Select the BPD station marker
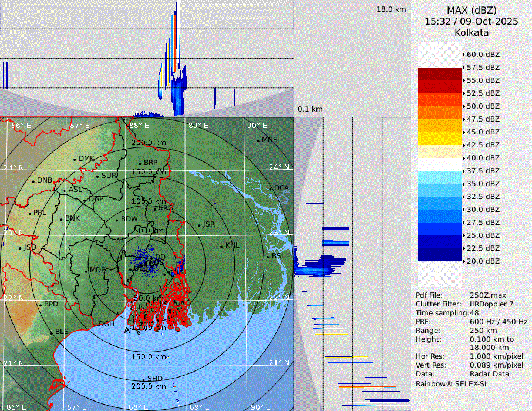 pos(40,305)
